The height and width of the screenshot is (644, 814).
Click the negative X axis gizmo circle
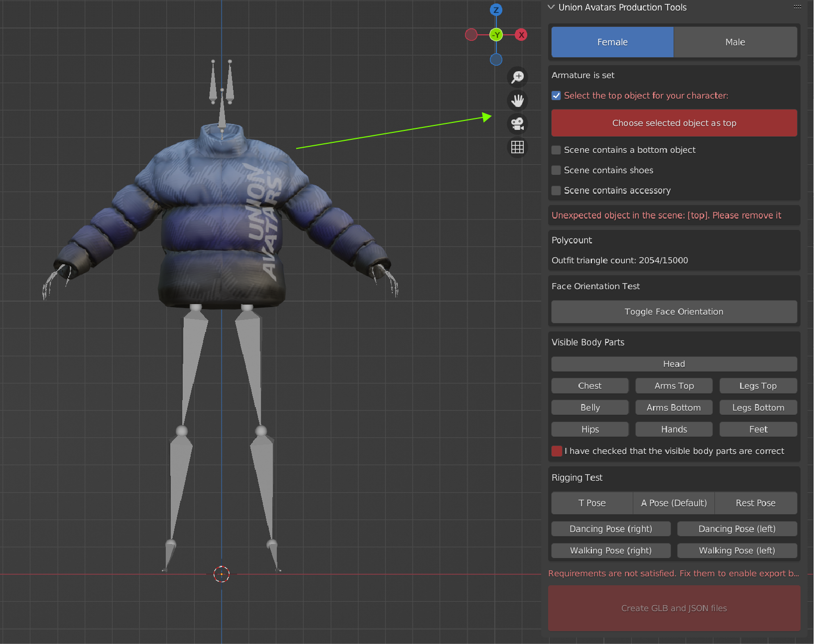[x=471, y=35]
